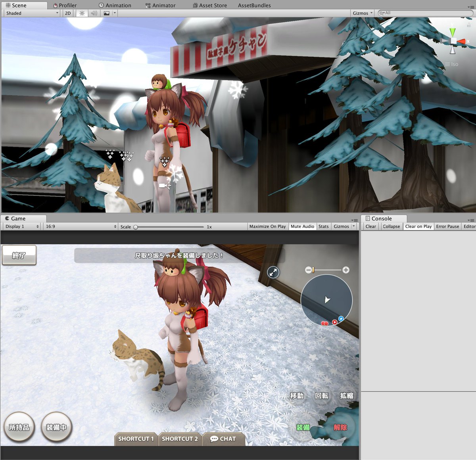Toggle Iso projection label
This screenshot has width=476, height=460.
coord(451,64)
